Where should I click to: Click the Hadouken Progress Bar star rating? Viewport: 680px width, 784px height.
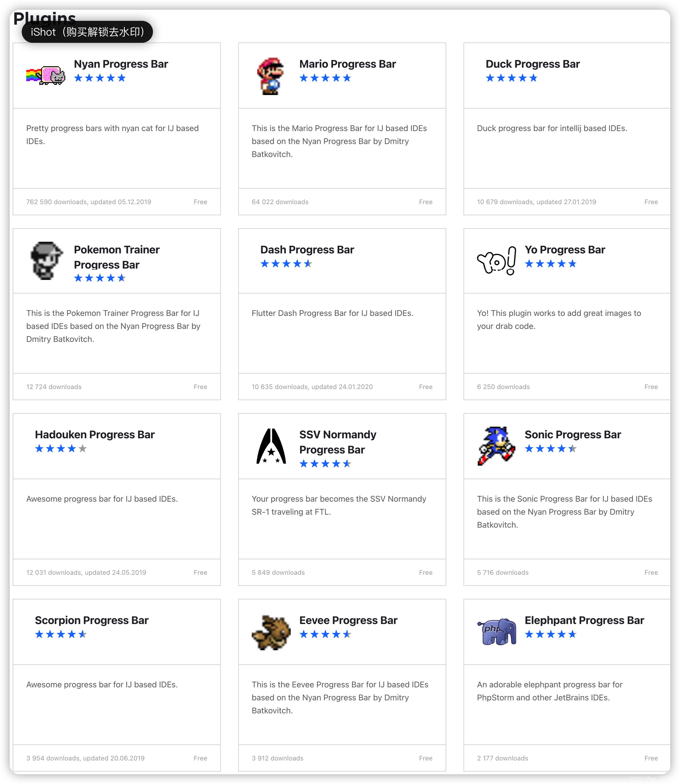(x=61, y=449)
